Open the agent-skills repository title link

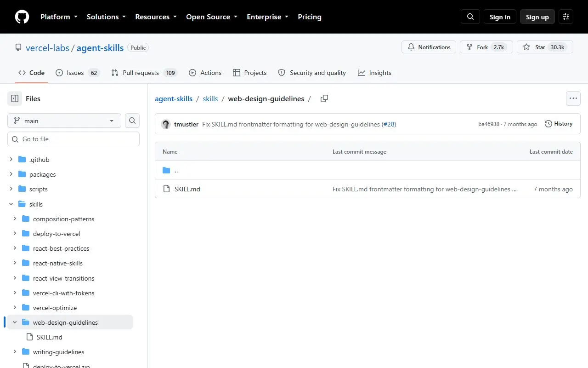pos(100,48)
